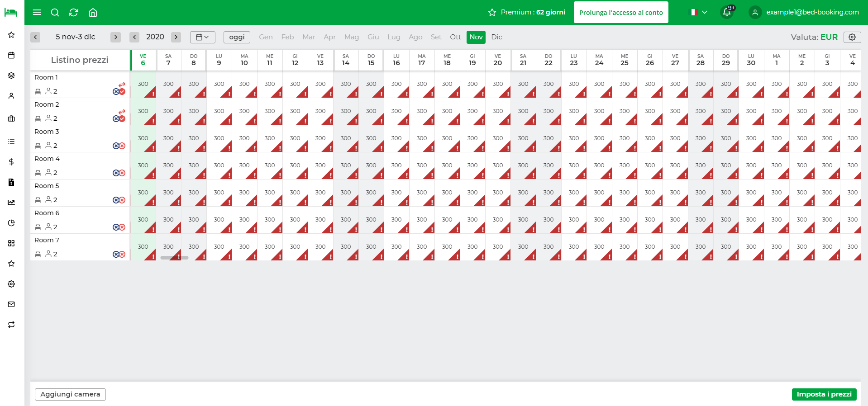The image size is (868, 406).
Task: Select the Giu month tab
Action: pyautogui.click(x=373, y=37)
